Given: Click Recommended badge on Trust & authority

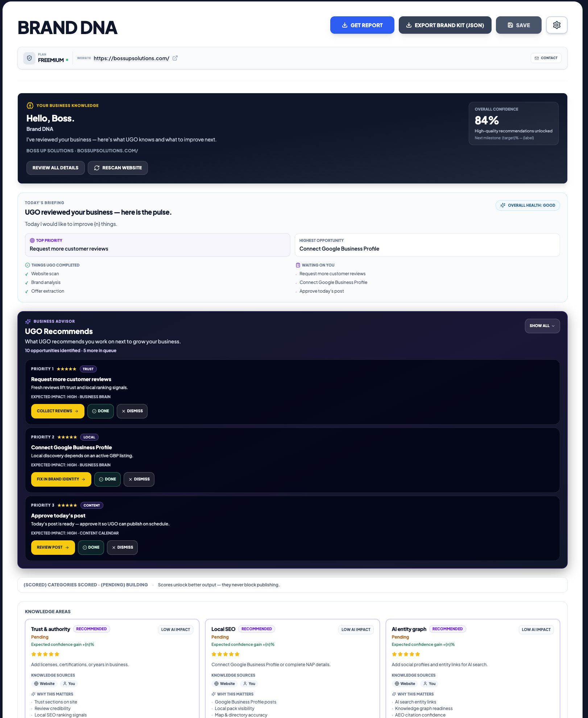Looking at the screenshot, I should click(91, 629).
